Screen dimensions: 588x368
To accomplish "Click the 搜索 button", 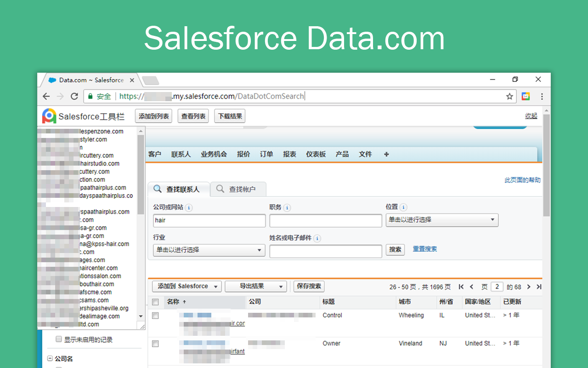I will (x=395, y=250).
